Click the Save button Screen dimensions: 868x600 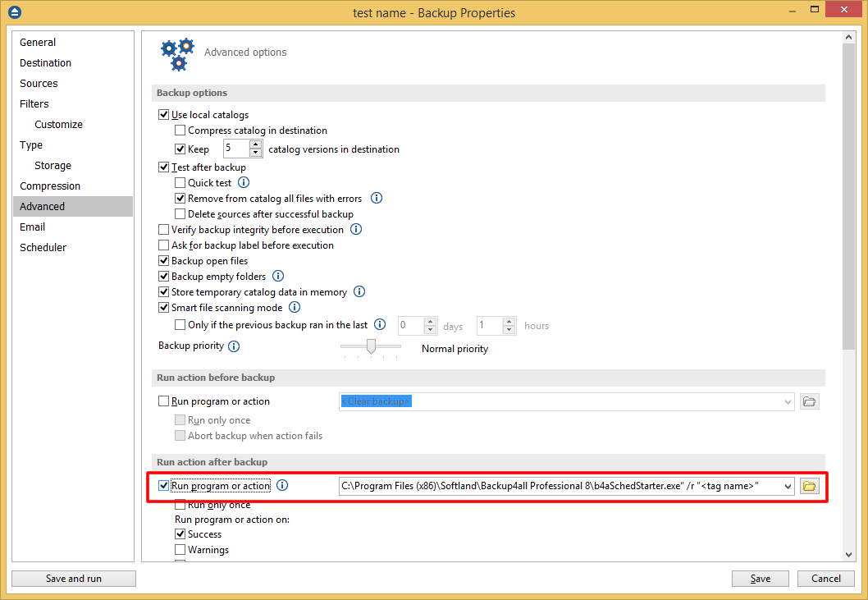click(x=760, y=579)
